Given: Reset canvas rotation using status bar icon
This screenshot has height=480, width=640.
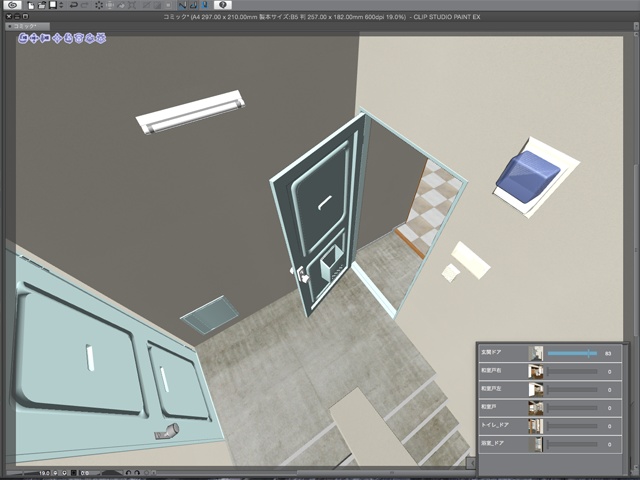Looking at the screenshot, I should point(146,473).
